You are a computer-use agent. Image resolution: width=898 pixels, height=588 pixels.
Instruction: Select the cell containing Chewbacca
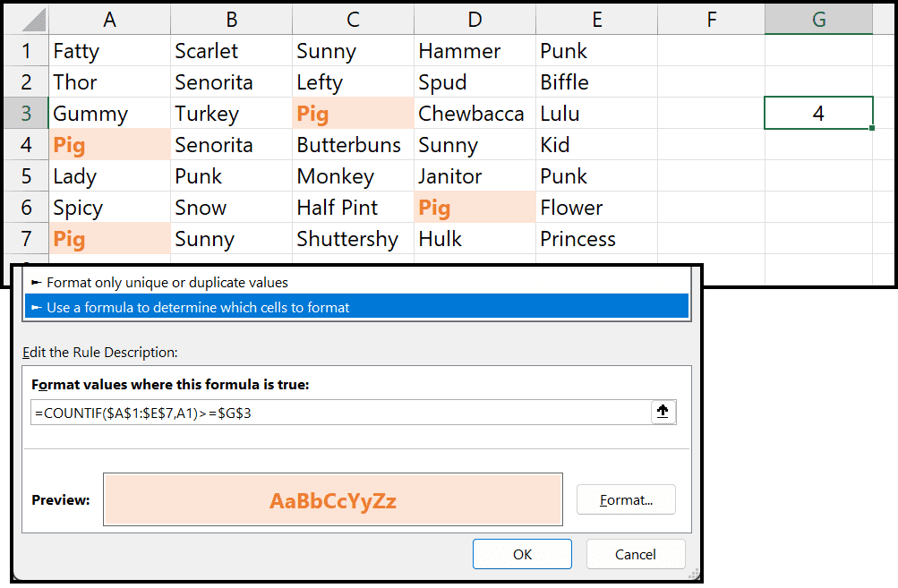[x=474, y=113]
